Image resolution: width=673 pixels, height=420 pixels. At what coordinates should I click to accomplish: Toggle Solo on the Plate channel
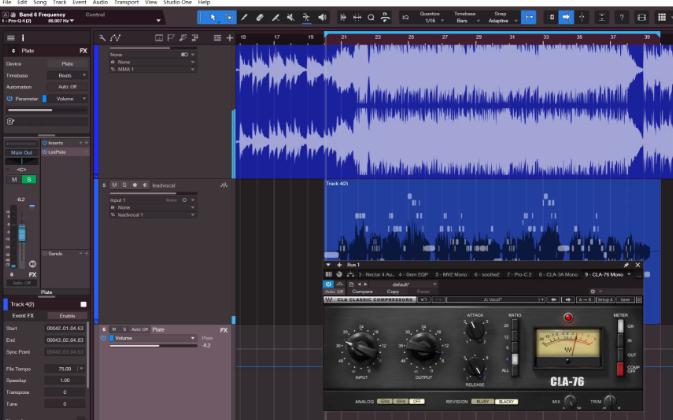pyautogui.click(x=29, y=179)
